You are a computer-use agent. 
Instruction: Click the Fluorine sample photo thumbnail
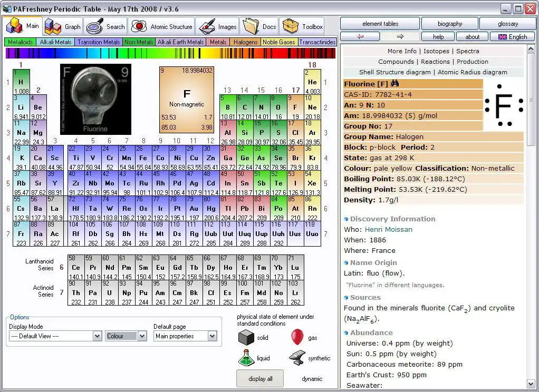95,99
